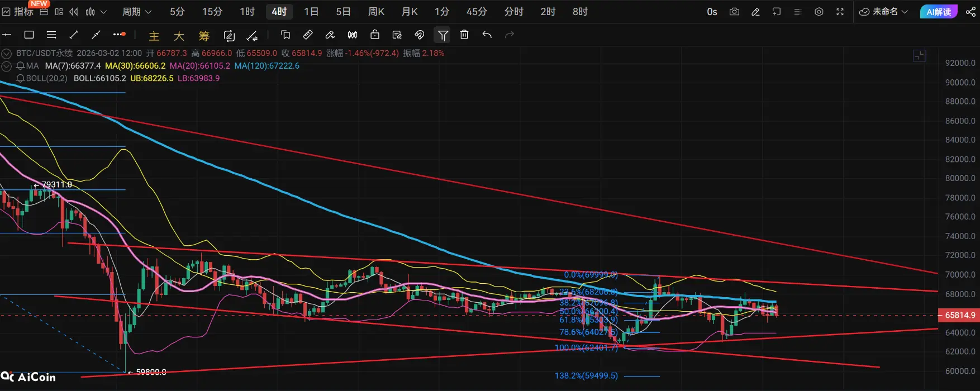This screenshot has width=980, height=391.
Task: Click the AI解读 button
Action: (x=939, y=12)
